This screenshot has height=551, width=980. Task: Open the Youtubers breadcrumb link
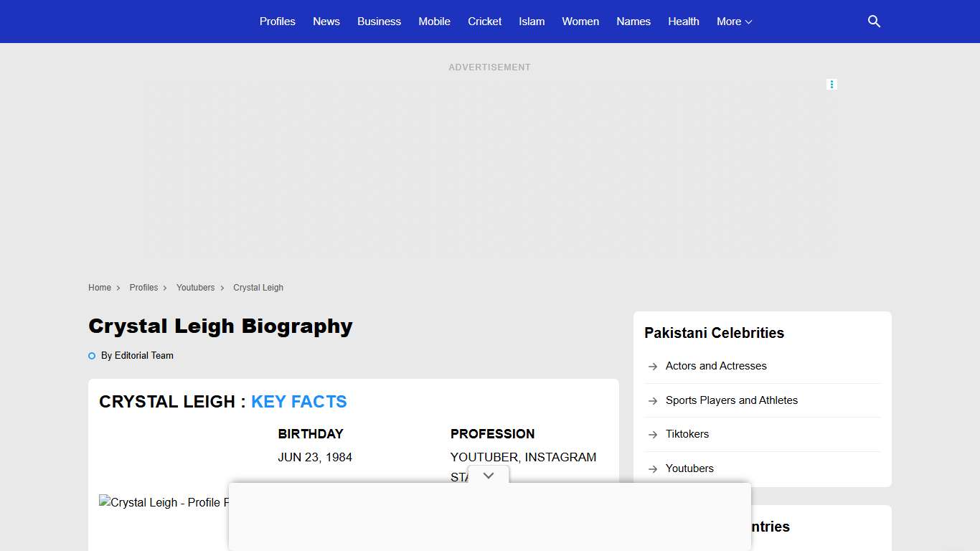195,288
